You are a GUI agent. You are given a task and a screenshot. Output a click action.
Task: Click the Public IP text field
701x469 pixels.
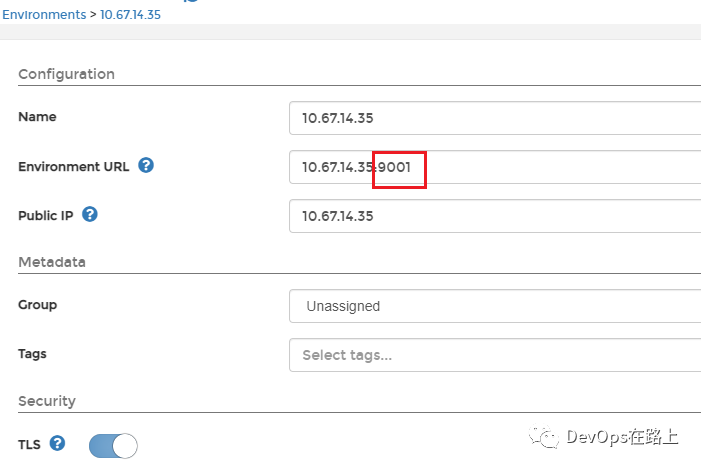(x=495, y=216)
